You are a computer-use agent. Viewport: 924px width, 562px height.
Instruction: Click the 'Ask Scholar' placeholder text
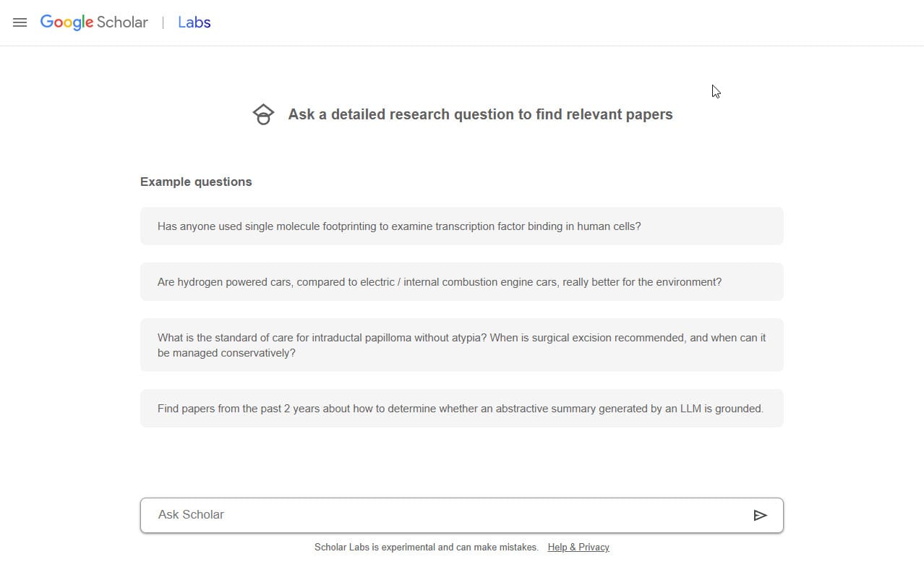[191, 515]
